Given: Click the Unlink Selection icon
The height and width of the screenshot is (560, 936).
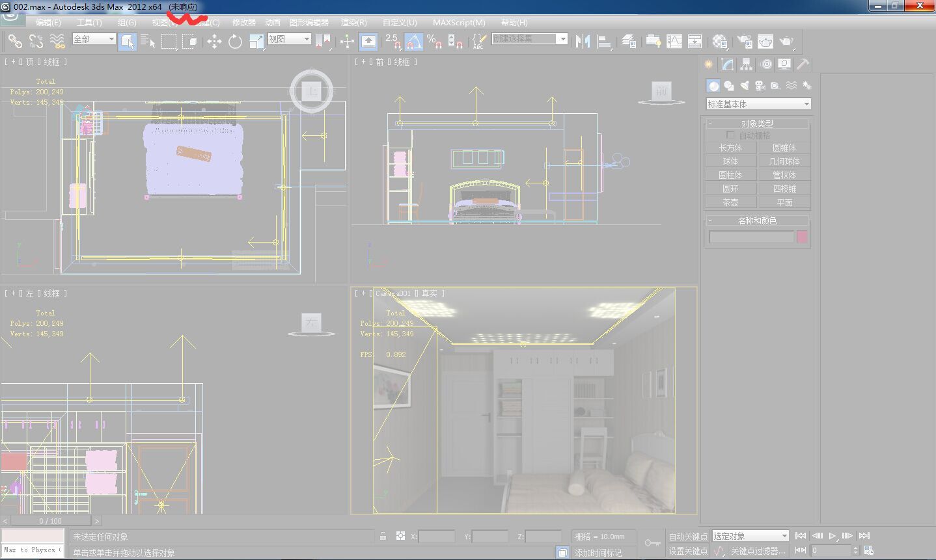Looking at the screenshot, I should (36, 42).
